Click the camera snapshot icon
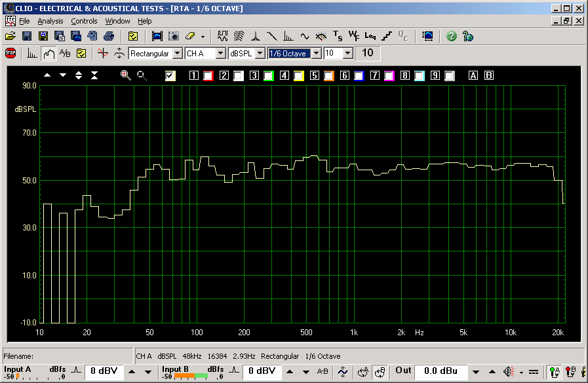Viewport: 588px width, 383px height. coord(174,36)
